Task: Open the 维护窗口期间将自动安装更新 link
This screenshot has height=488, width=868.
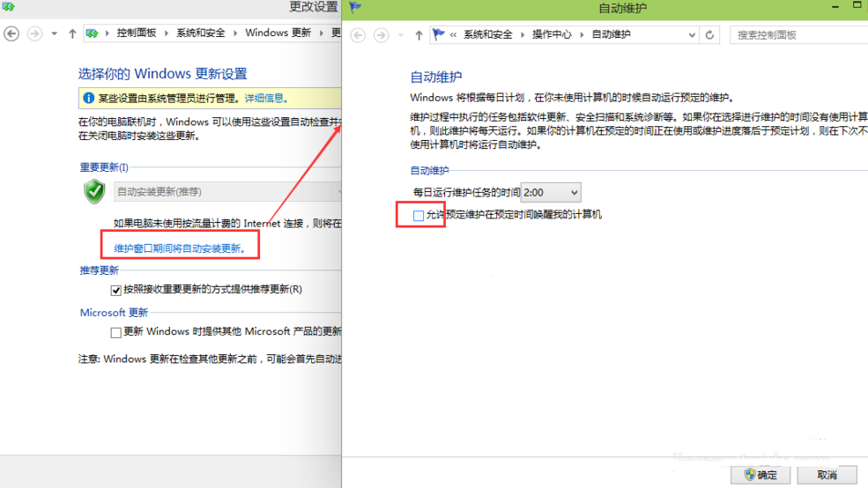Action: [186, 248]
